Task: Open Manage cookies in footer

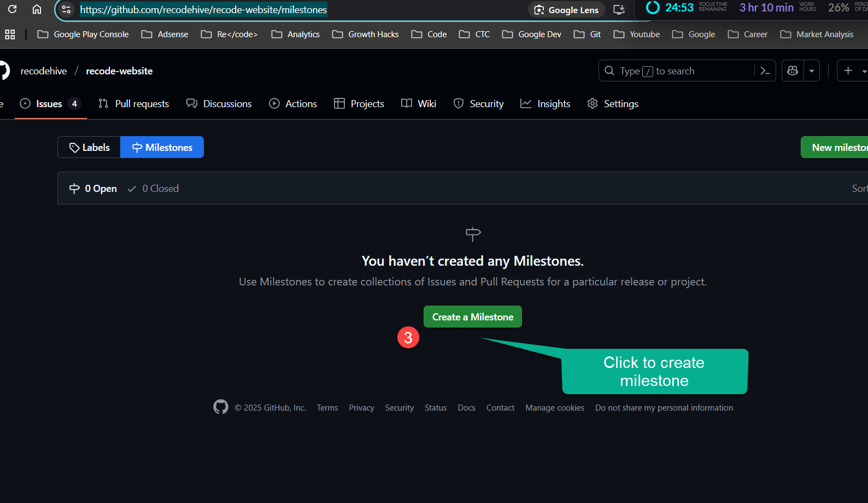Action: click(555, 408)
